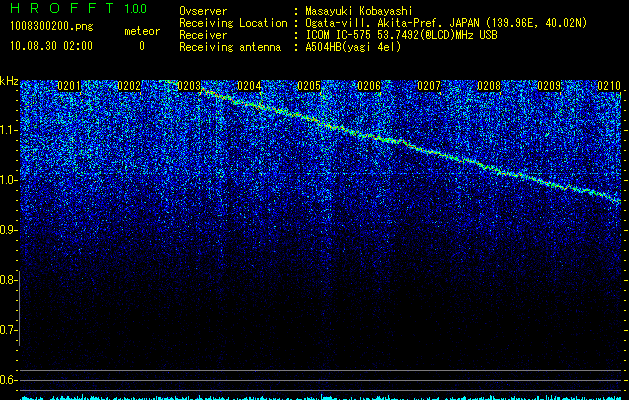Click the 0.7 kHz axis label
This screenshot has width=629, height=400.
pos(8,330)
